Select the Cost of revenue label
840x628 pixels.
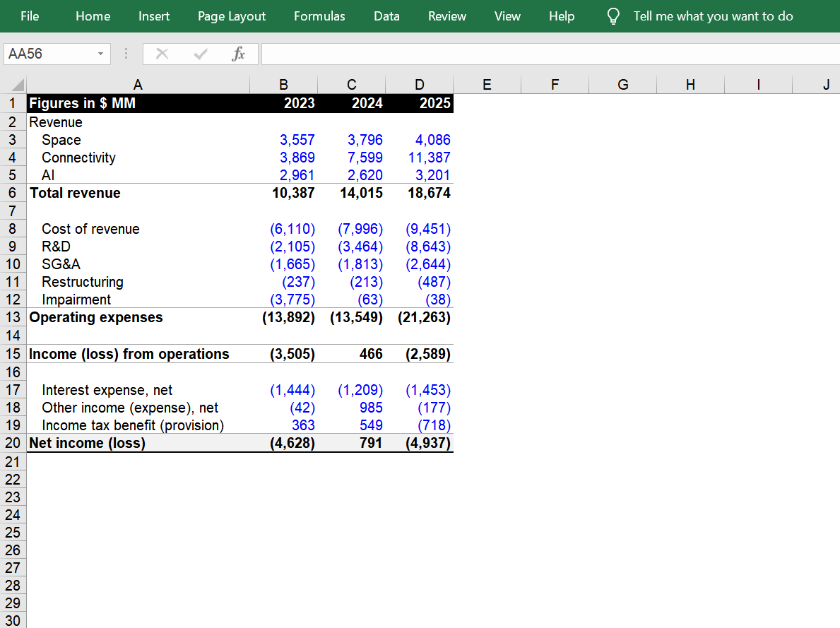coord(138,229)
